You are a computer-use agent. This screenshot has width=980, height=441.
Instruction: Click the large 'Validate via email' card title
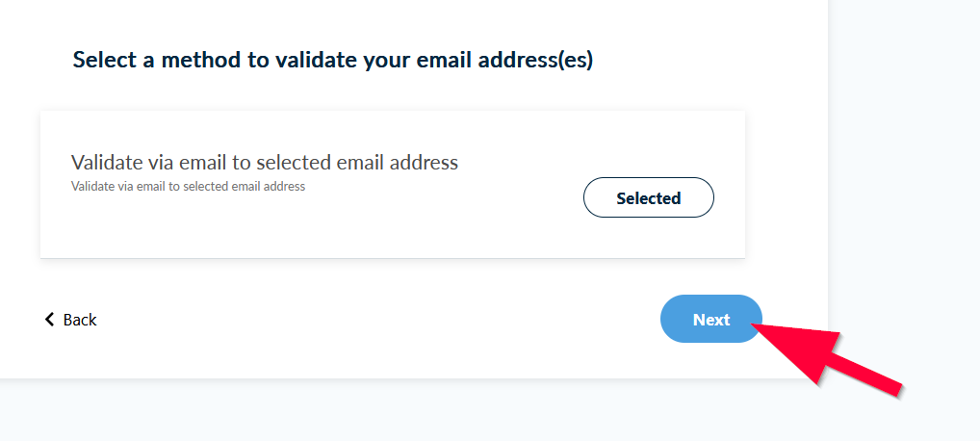(x=265, y=162)
